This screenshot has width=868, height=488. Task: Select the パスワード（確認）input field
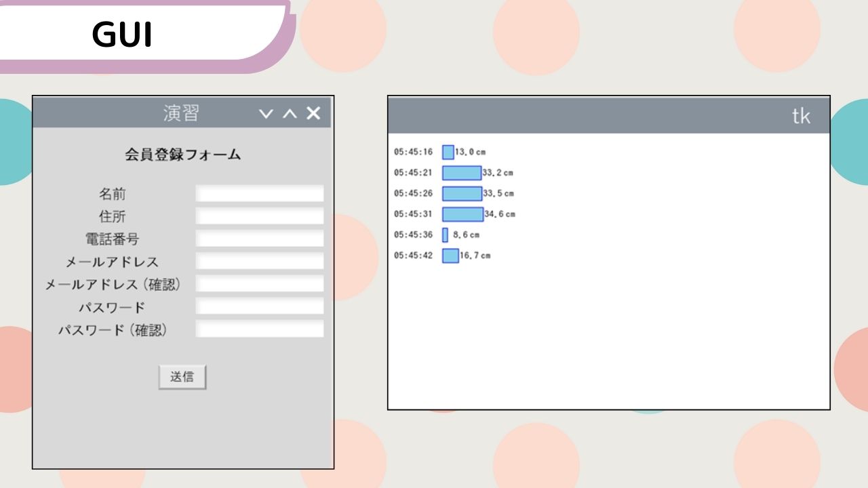pos(260,329)
